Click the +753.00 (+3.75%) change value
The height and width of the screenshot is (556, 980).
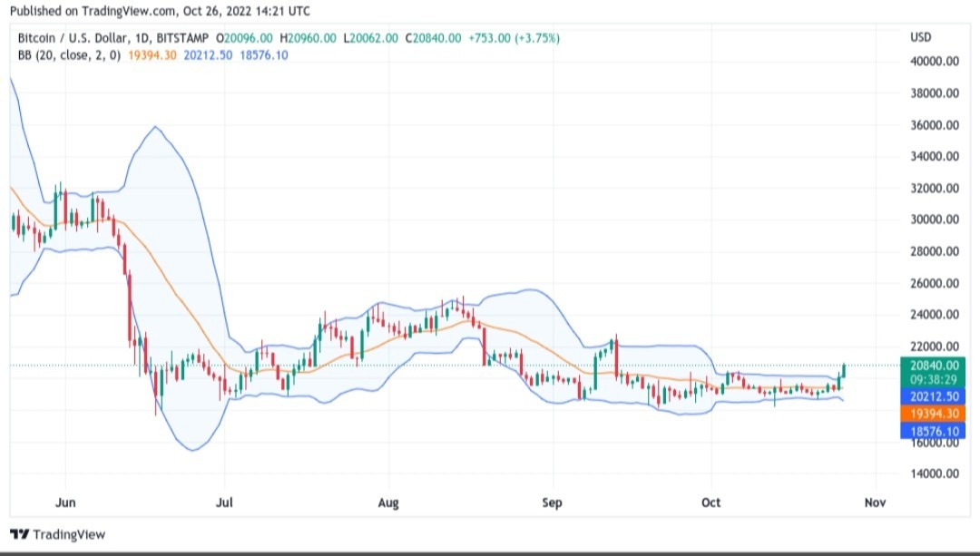pyautogui.click(x=514, y=38)
